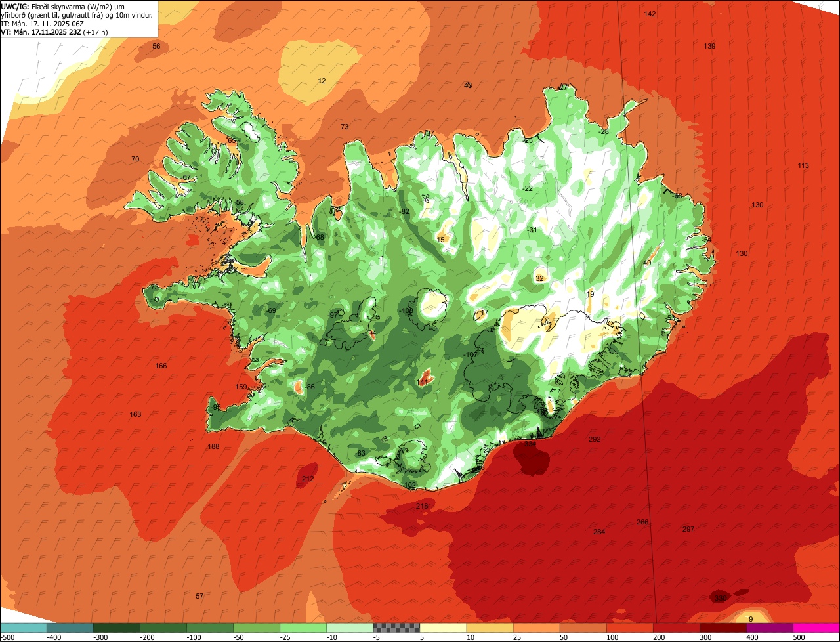840x642 pixels.
Task: Click the red swatch between 100 and 200
Action: tap(630, 628)
